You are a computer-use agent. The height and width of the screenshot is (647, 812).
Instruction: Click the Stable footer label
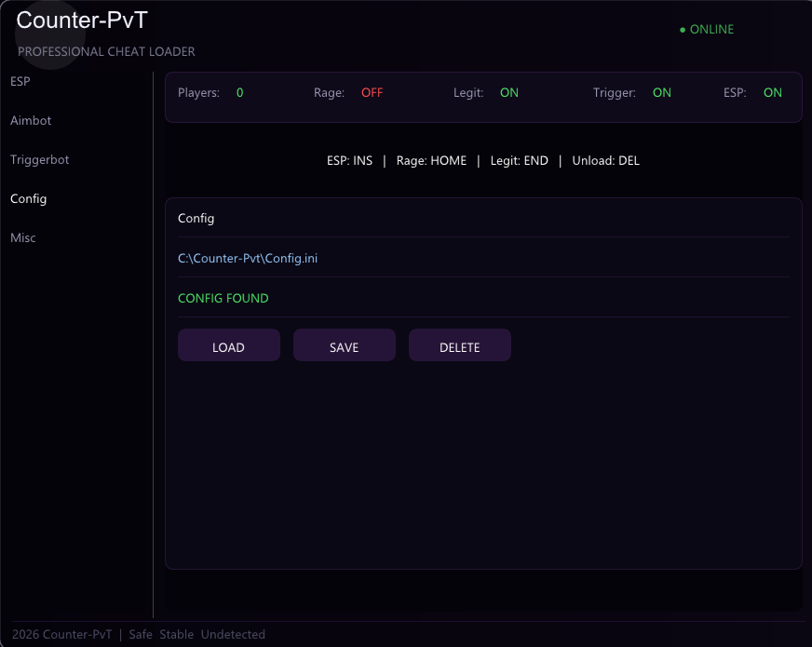click(x=177, y=635)
